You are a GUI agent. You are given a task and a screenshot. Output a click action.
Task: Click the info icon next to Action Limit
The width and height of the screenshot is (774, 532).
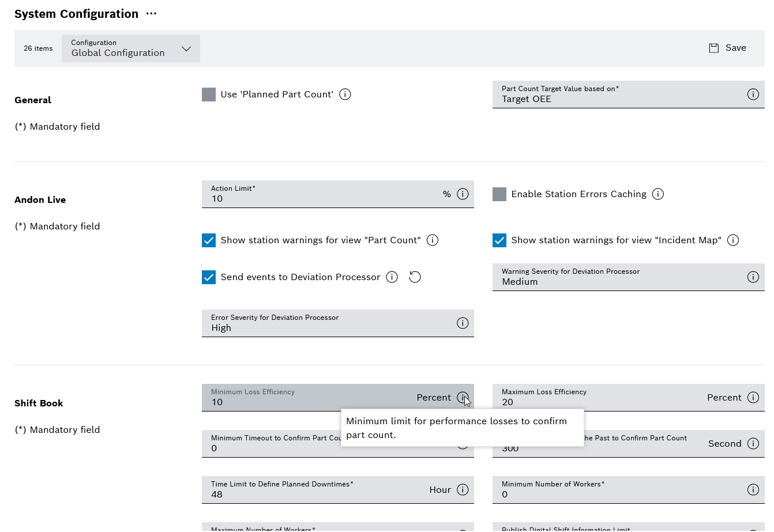(x=463, y=194)
